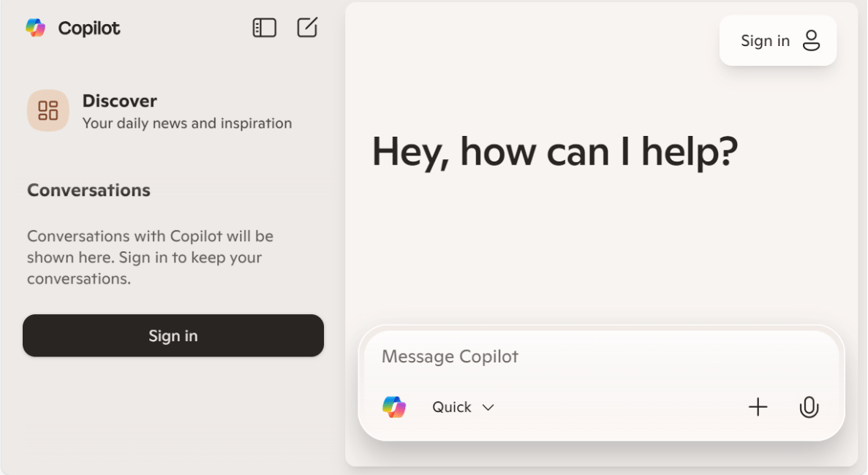Open the Discover tile icon
This screenshot has width=868, height=475.
(x=48, y=110)
